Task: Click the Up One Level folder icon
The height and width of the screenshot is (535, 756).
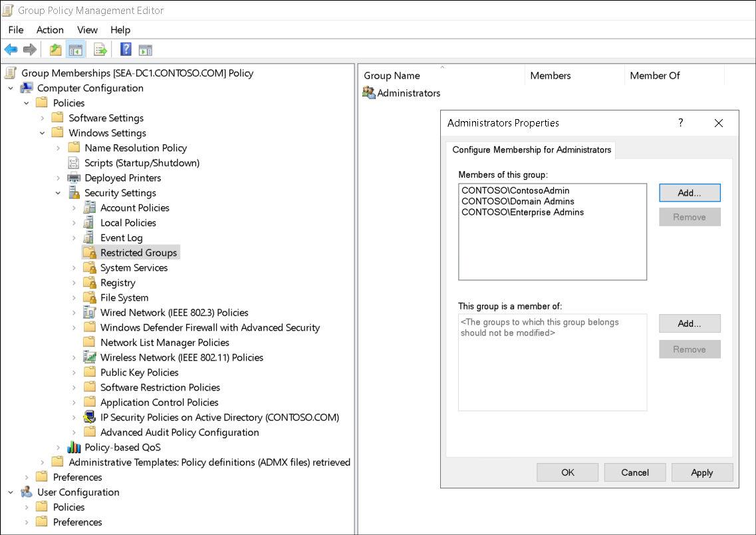Action: tap(55, 49)
